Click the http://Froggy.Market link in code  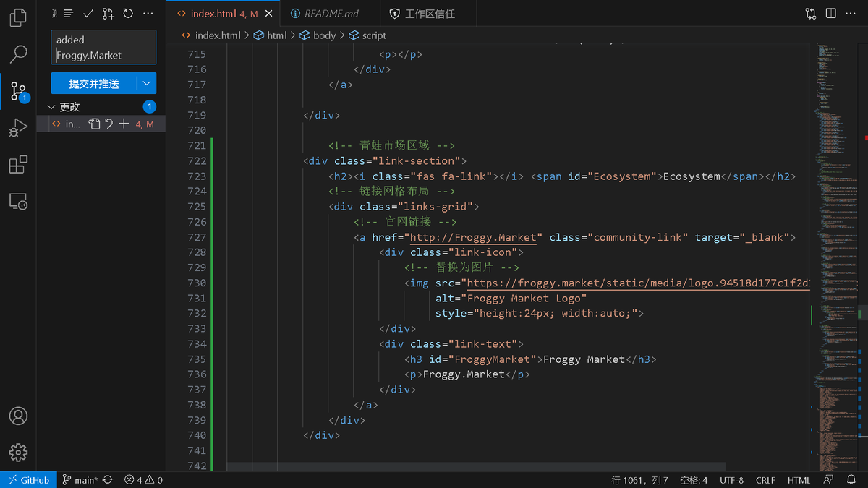tap(474, 237)
